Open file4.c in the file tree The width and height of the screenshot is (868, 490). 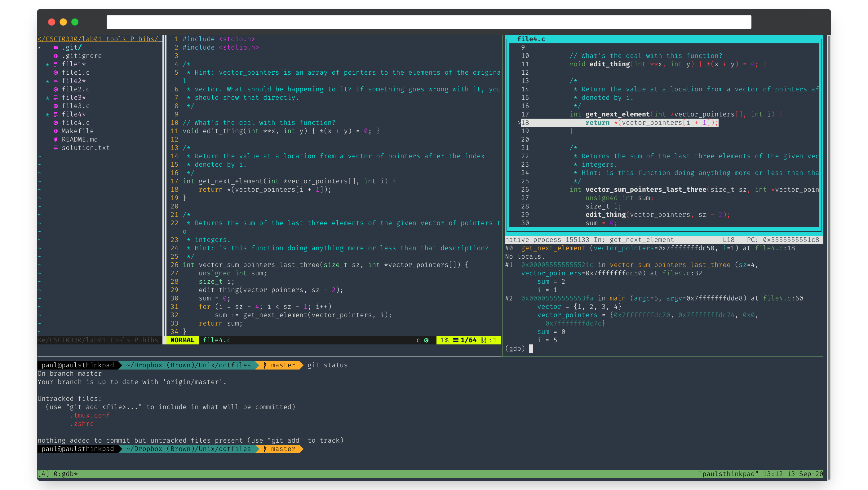76,123
